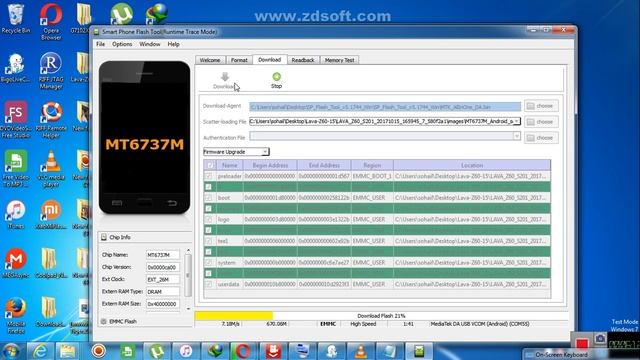Open RIFF Remote Helper desktop shortcut
The height and width of the screenshot is (360, 640).
[51, 120]
